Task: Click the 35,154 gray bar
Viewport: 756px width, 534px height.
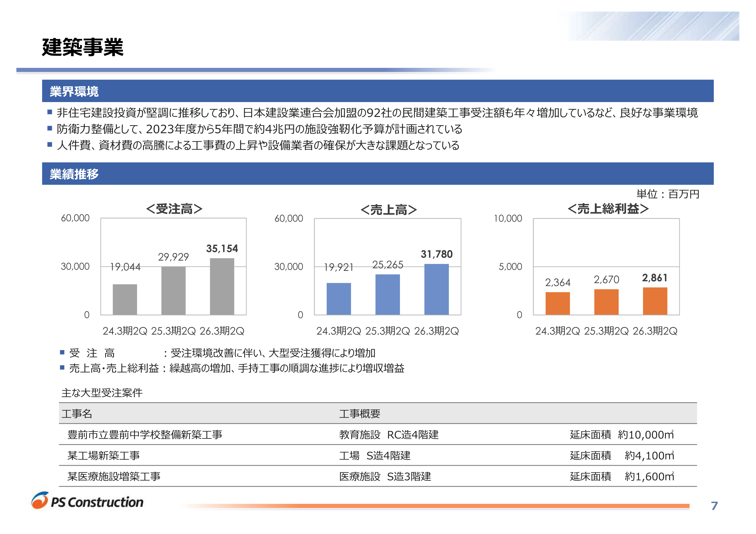Action: [222, 286]
